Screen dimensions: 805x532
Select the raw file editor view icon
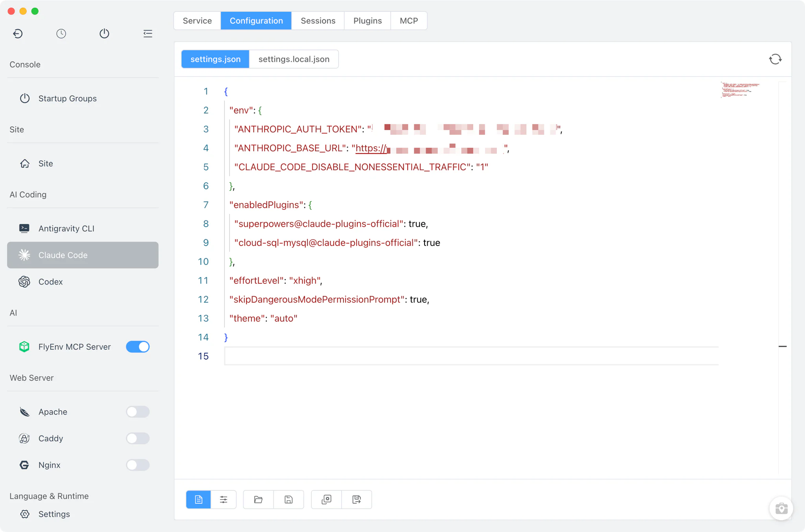(x=198, y=499)
